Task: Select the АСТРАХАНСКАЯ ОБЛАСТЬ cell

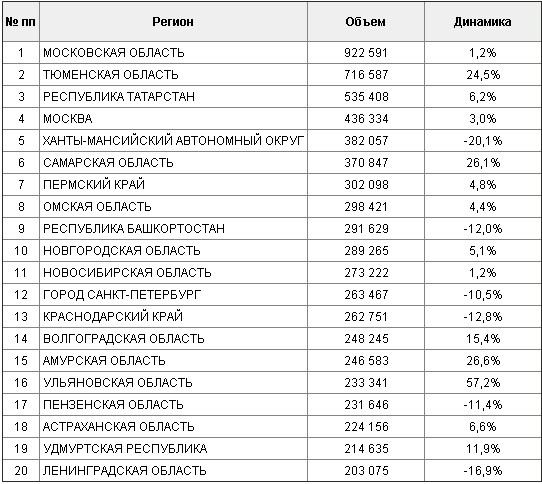Action: click(x=173, y=427)
